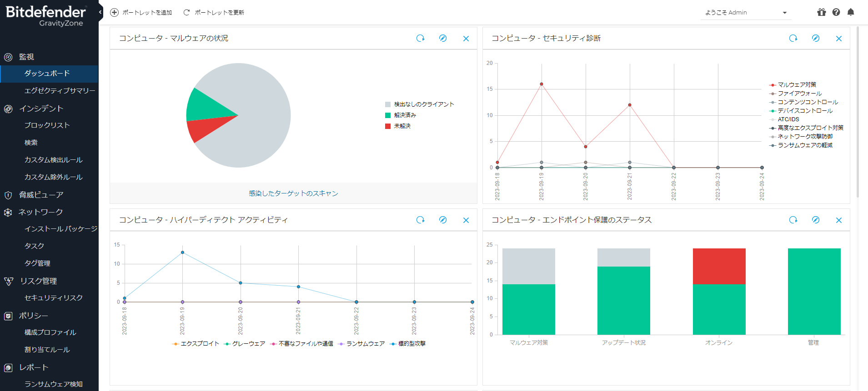Open the gift box icon

[x=821, y=12]
